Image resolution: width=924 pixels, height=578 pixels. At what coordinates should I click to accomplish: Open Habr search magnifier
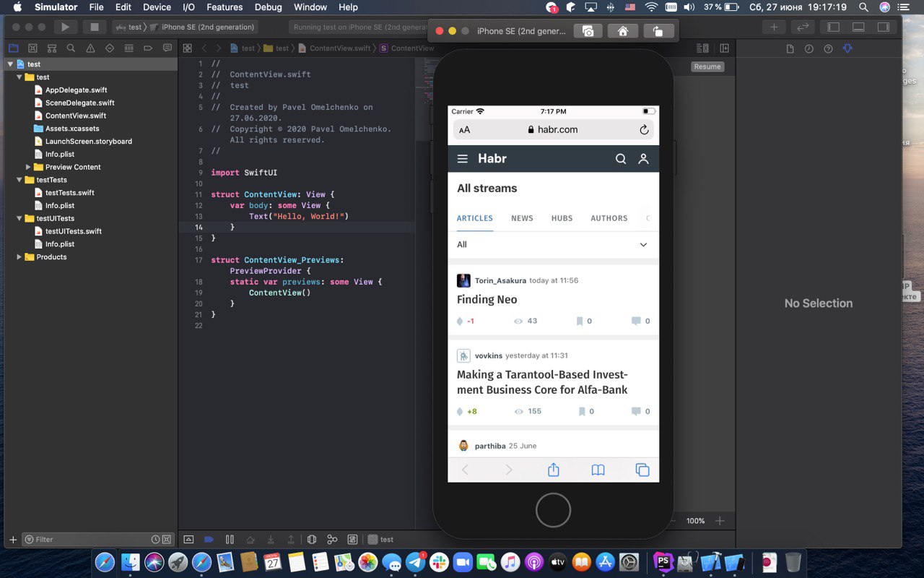[621, 159]
